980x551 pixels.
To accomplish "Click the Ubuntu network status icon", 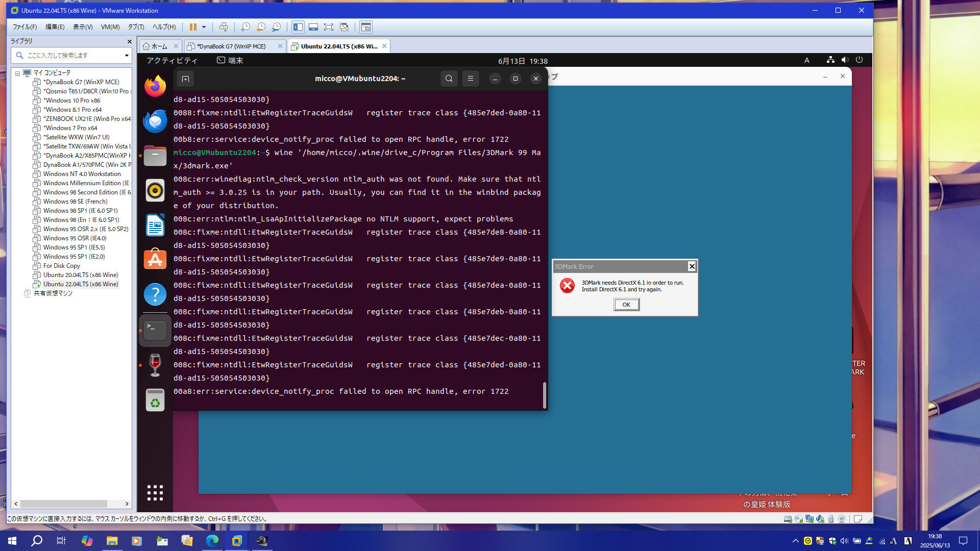I will (830, 60).
